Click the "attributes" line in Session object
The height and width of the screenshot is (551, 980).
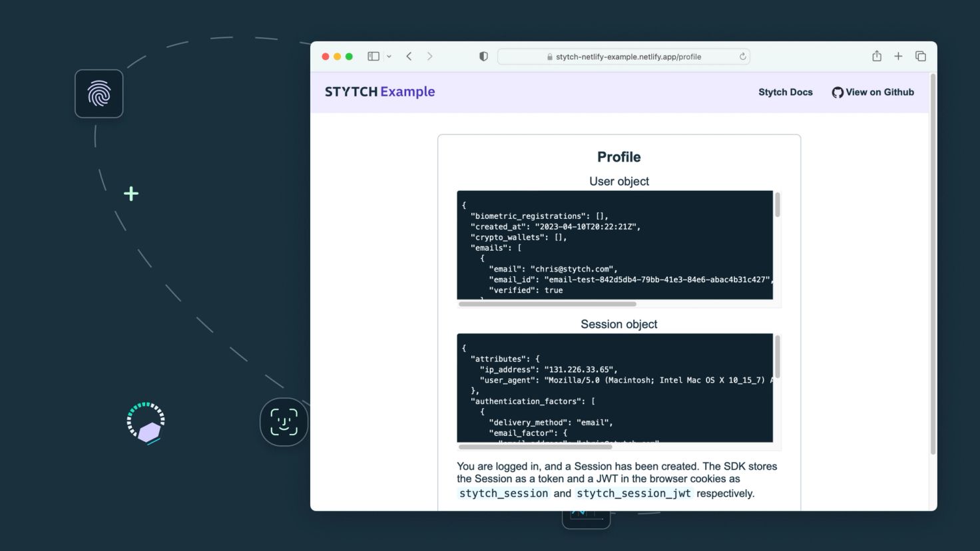(x=505, y=359)
